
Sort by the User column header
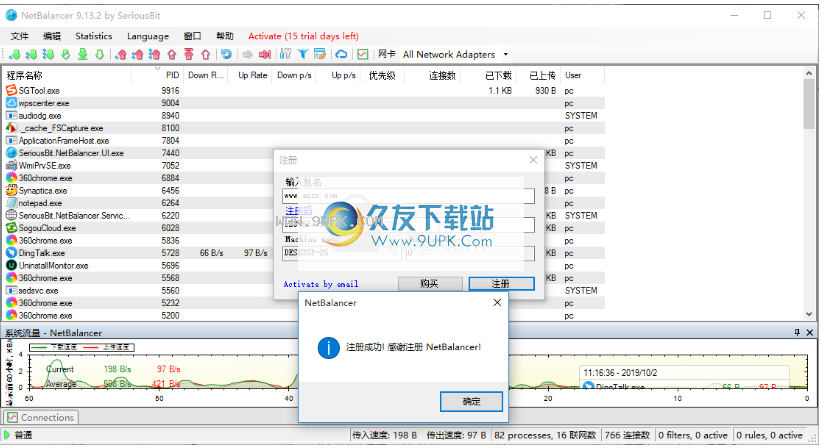tap(582, 76)
